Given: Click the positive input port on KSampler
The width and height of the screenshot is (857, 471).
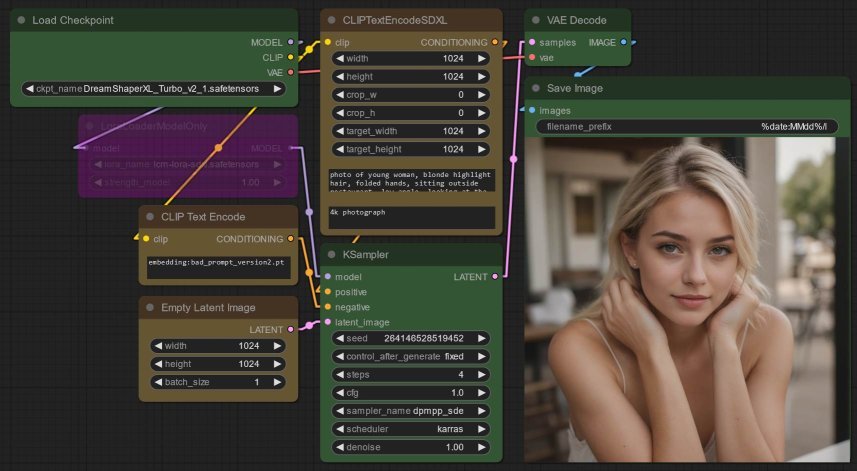Looking at the screenshot, I should coord(328,292).
